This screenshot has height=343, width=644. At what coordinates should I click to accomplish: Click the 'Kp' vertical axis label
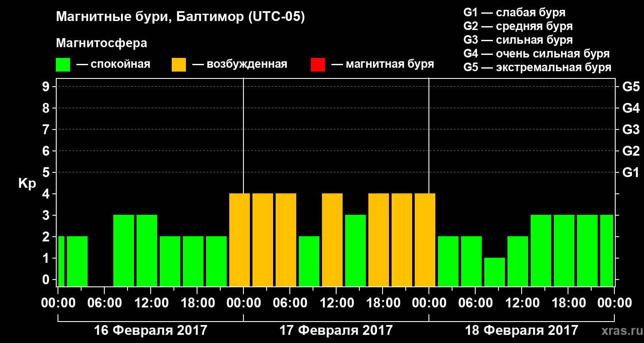pos(27,184)
